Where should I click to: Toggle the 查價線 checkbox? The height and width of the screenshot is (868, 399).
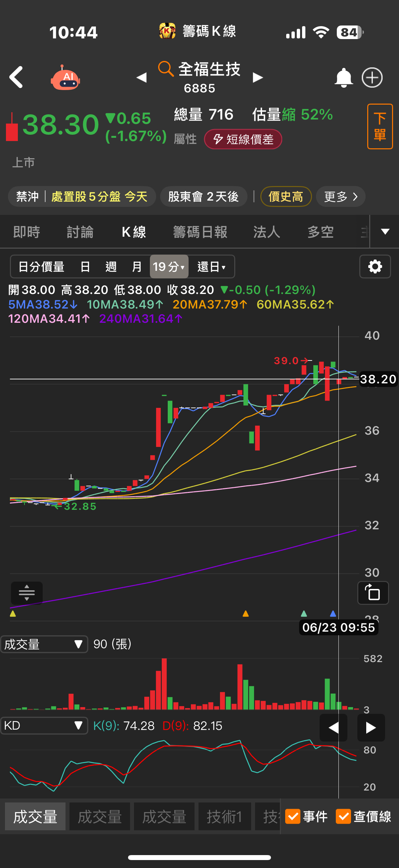point(343,816)
